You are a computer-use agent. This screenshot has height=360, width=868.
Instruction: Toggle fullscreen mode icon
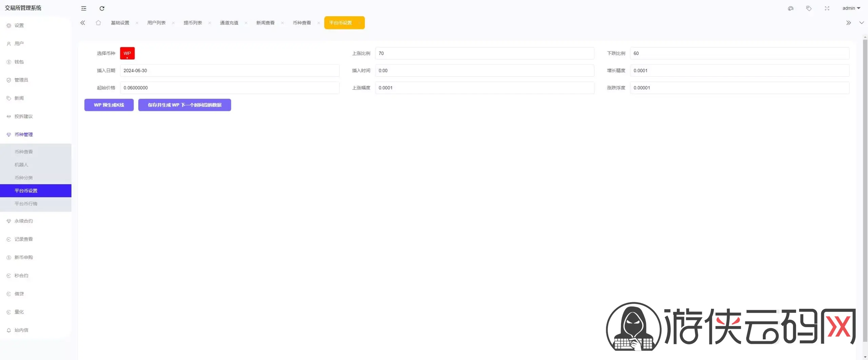[827, 8]
